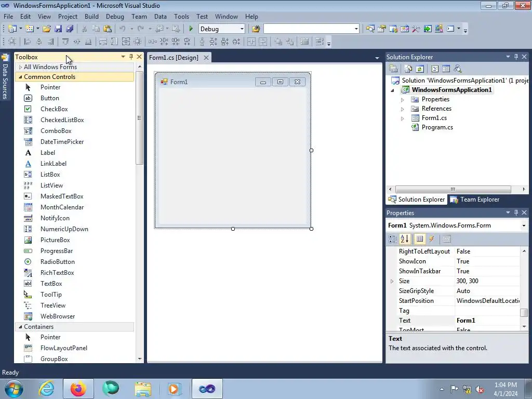Click the Find in Files icon
The image size is (532, 399).
point(256,29)
